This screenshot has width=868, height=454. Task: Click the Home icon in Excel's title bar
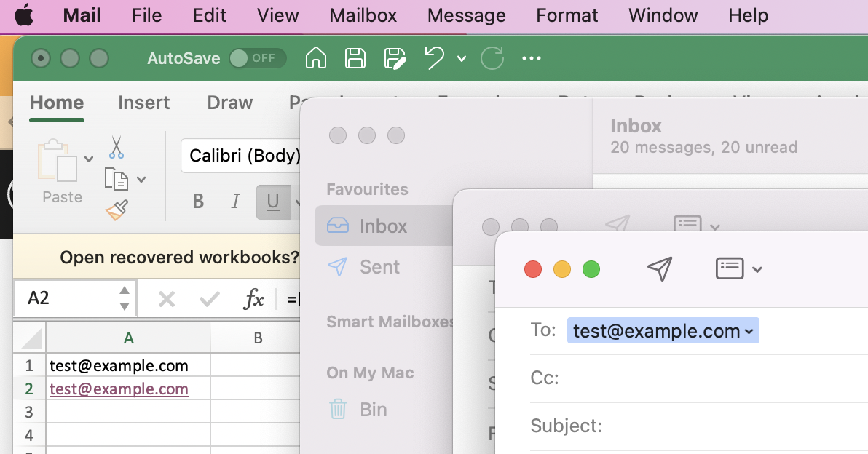click(315, 58)
